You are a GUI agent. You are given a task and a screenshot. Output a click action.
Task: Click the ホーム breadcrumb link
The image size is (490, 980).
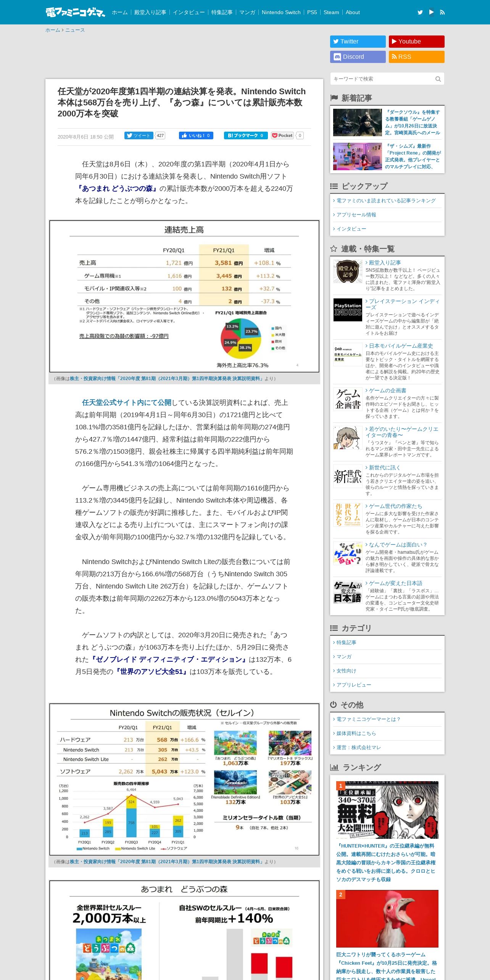point(53,30)
